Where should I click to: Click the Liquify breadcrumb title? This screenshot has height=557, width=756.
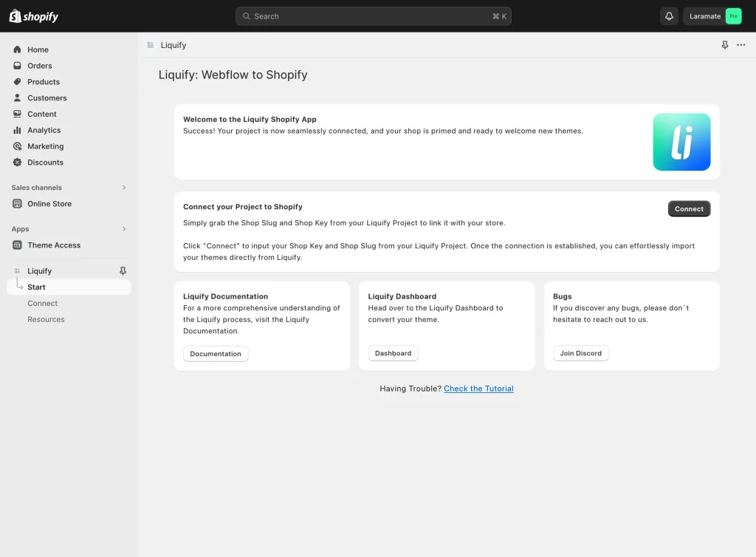pyautogui.click(x=173, y=45)
